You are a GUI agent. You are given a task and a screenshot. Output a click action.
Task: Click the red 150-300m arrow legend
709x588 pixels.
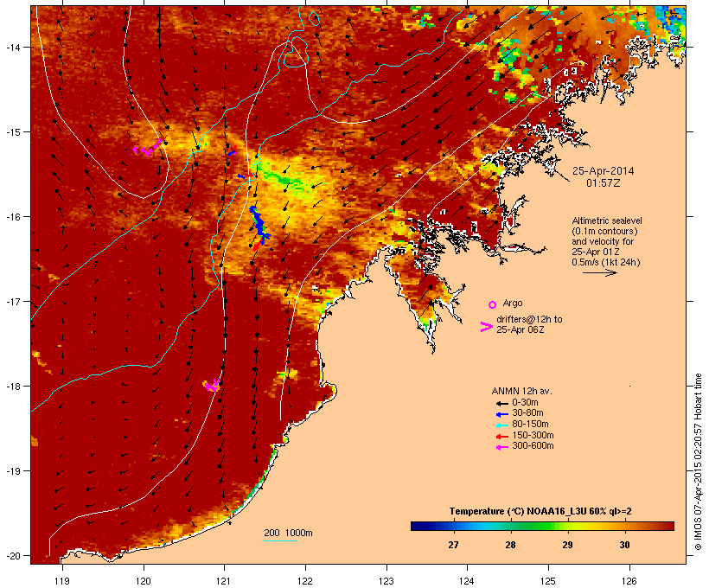pyautogui.click(x=501, y=436)
